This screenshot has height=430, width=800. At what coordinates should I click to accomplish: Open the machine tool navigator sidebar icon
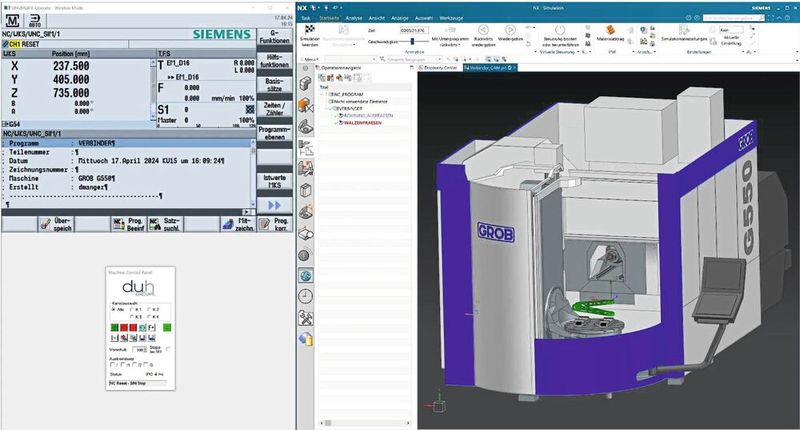(306, 168)
